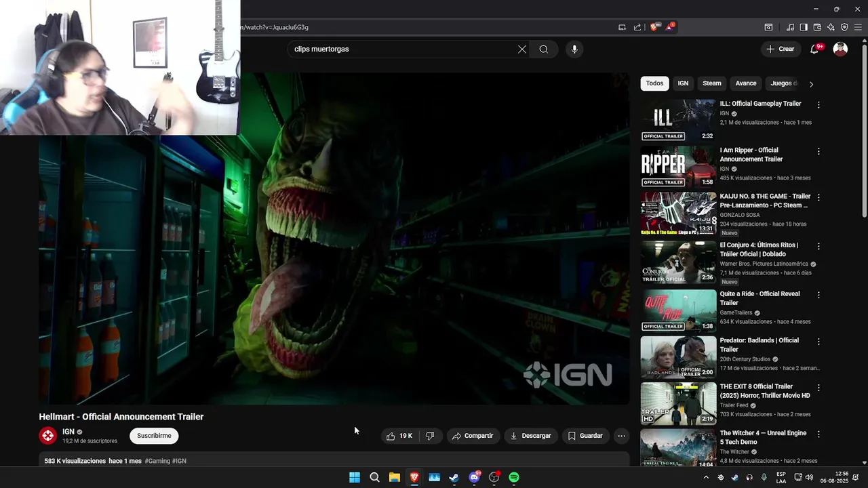Dislike the video with thumbs down
This screenshot has width=868, height=488.
click(430, 436)
